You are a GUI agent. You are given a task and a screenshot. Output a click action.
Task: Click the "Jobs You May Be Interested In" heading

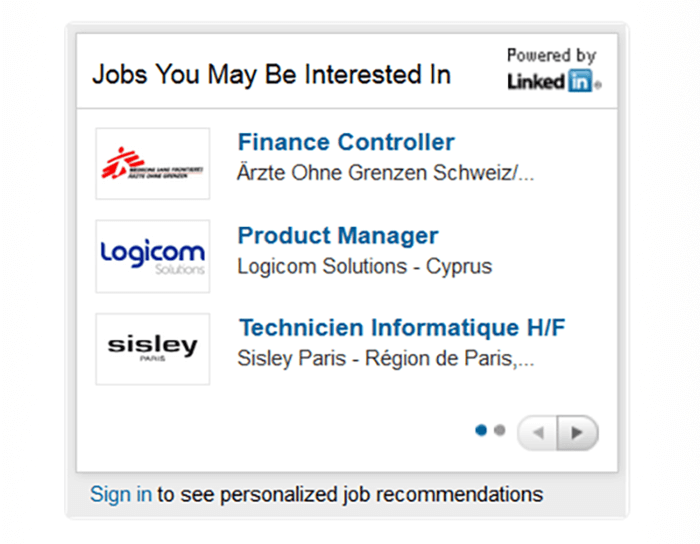271,75
